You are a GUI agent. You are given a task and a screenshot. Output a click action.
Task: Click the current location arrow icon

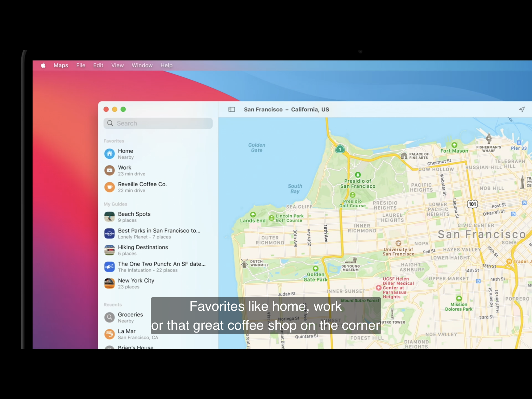tap(522, 109)
